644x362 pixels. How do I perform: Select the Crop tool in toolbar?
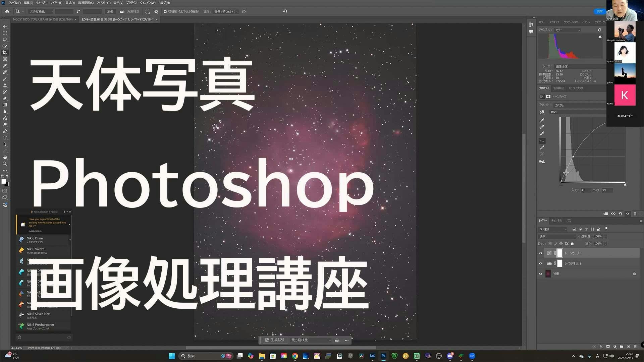(5, 53)
